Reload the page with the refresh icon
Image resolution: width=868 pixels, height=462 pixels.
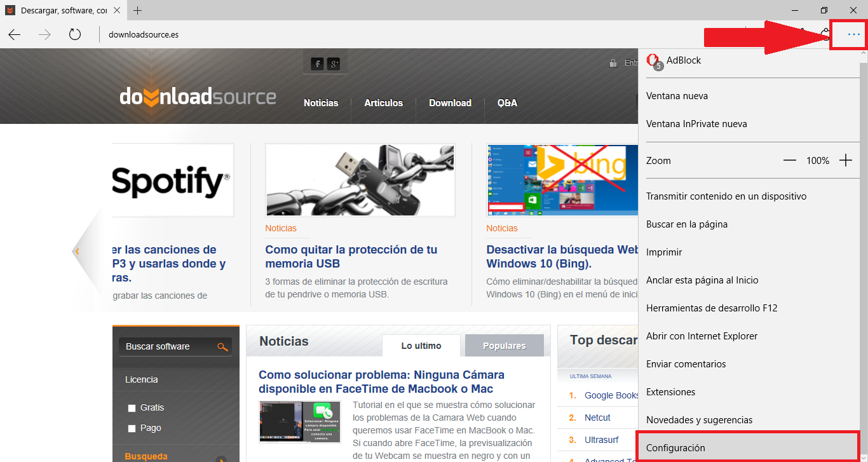tap(75, 34)
